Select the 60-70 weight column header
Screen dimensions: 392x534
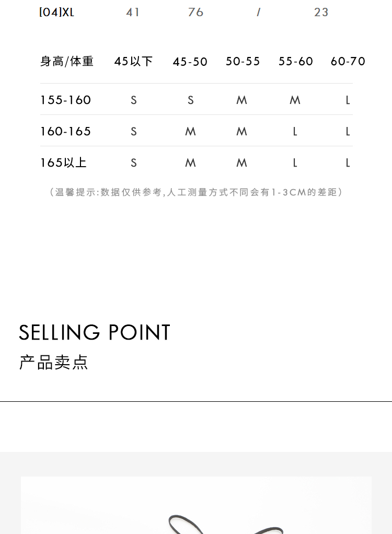click(348, 61)
